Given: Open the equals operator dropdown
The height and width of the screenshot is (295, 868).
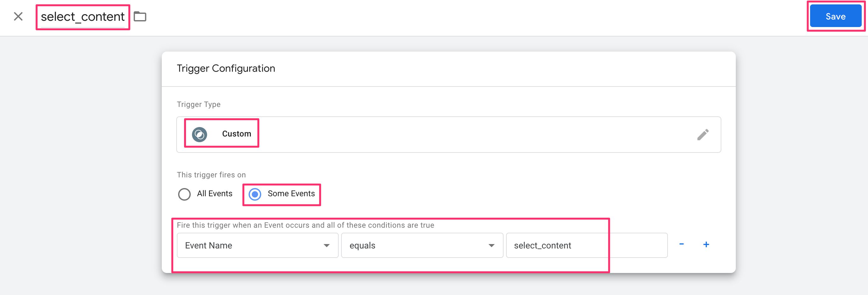Looking at the screenshot, I should pos(422,245).
